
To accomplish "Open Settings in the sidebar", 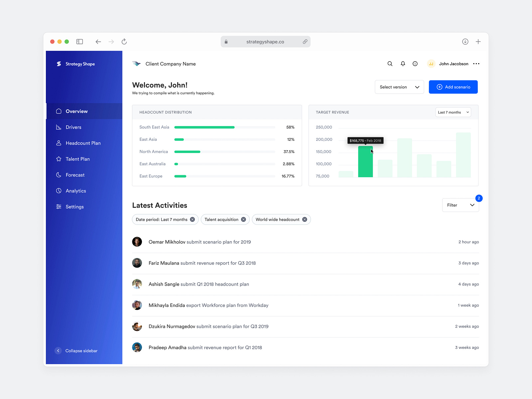I will (75, 206).
